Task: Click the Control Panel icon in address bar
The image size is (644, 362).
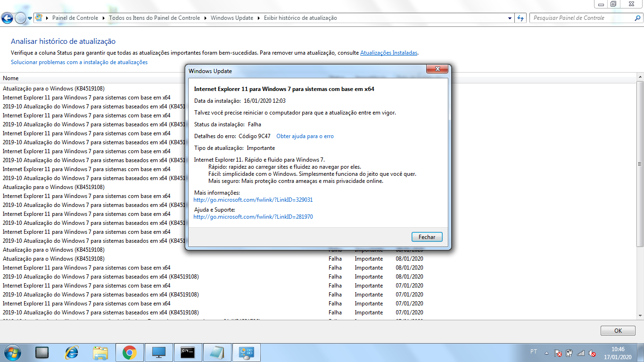Action: 40,18
